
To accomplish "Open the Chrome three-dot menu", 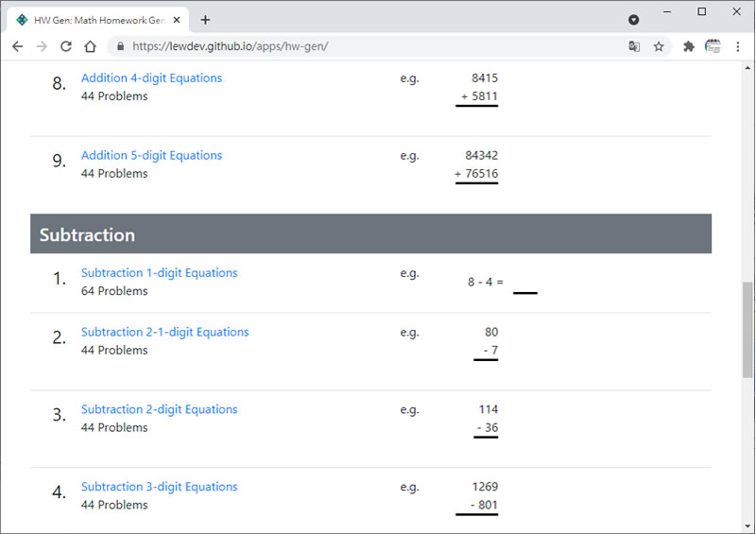I will click(x=738, y=46).
